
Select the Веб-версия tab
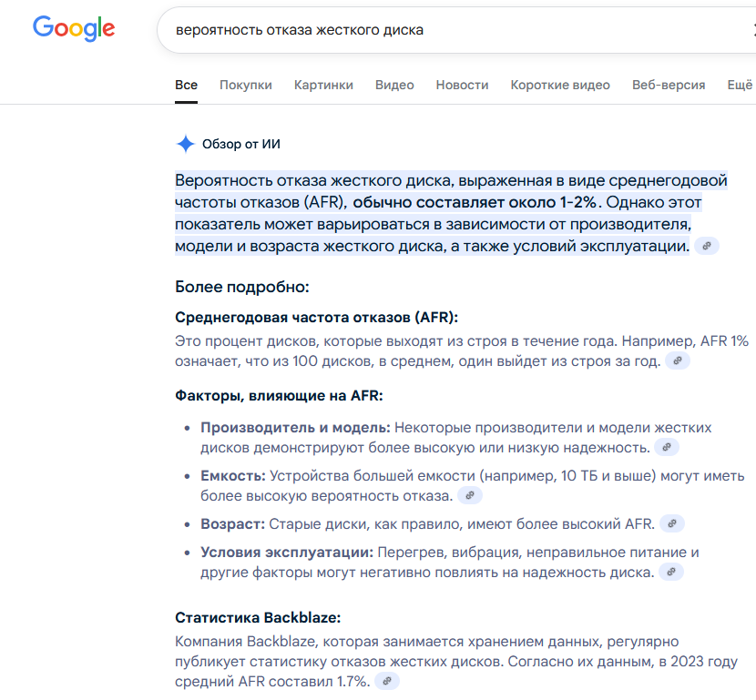[x=669, y=86]
